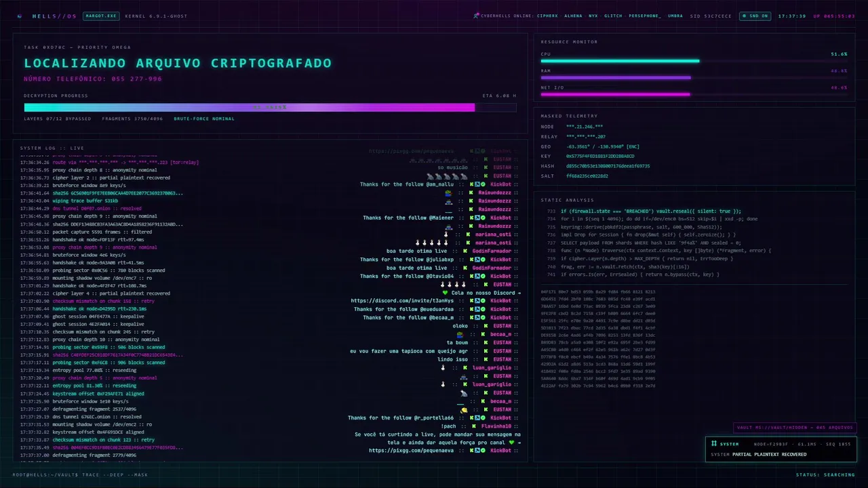Click the moderator badge on the @eueduardaa follow row
The image size is (868, 488).
(x=477, y=309)
